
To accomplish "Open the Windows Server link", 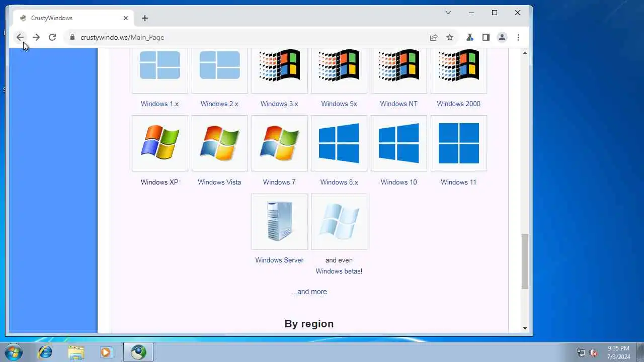I will 279,260.
